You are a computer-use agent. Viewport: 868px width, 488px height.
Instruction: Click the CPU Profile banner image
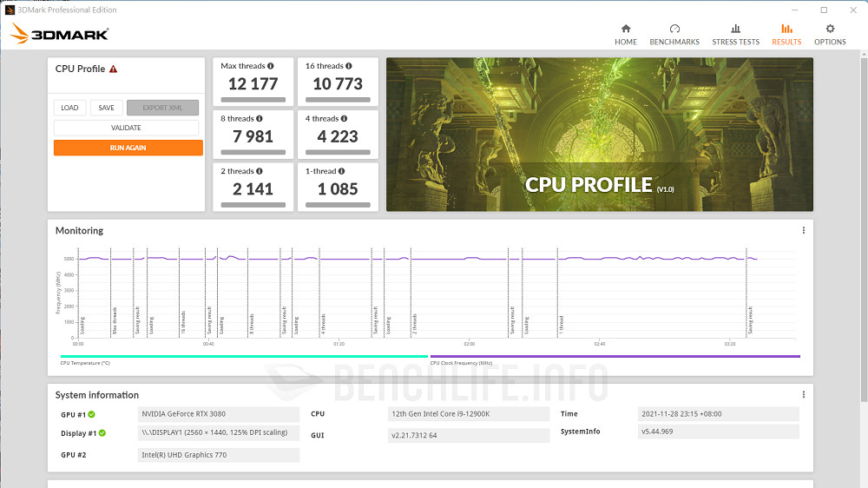tap(599, 135)
